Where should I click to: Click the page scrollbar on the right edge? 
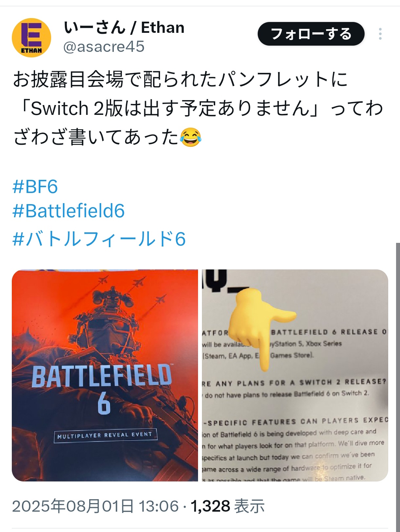pos(398,387)
